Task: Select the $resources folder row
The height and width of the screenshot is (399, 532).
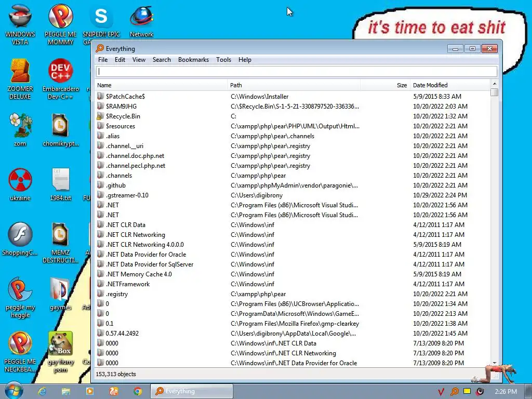Action: pos(292,126)
